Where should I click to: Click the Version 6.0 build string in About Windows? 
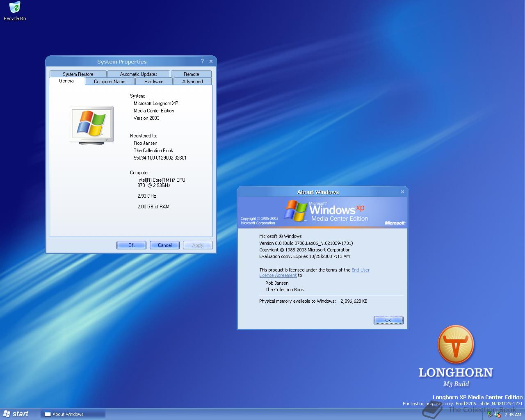click(306, 243)
